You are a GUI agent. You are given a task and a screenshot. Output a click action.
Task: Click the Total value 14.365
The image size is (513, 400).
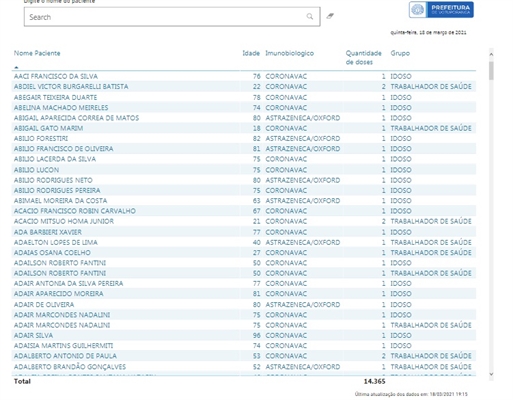point(374,381)
